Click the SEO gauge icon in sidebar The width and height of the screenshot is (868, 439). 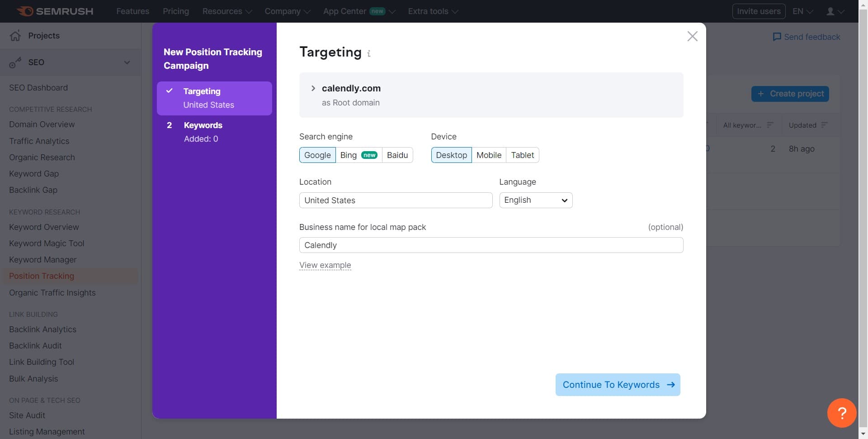(x=15, y=62)
